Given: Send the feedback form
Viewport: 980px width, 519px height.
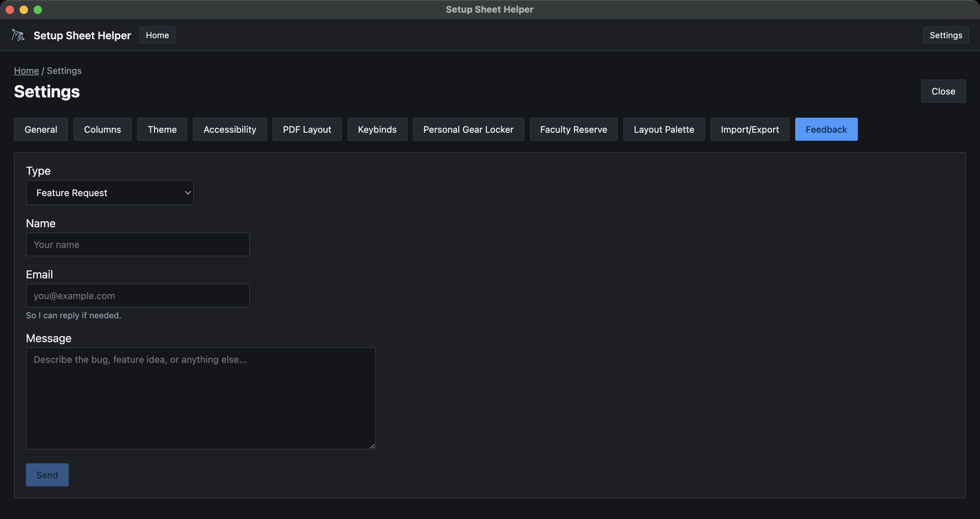Looking at the screenshot, I should 47,475.
